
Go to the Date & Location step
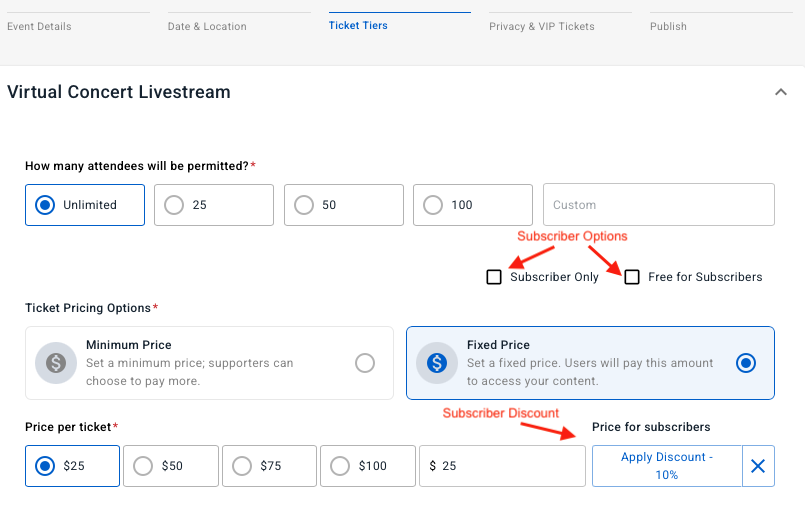click(x=207, y=26)
